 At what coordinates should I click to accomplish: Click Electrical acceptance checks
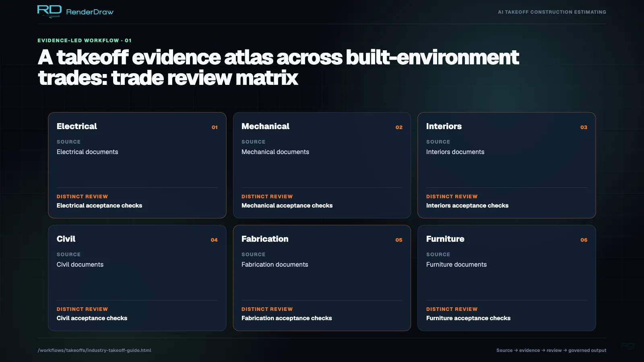[x=99, y=206]
